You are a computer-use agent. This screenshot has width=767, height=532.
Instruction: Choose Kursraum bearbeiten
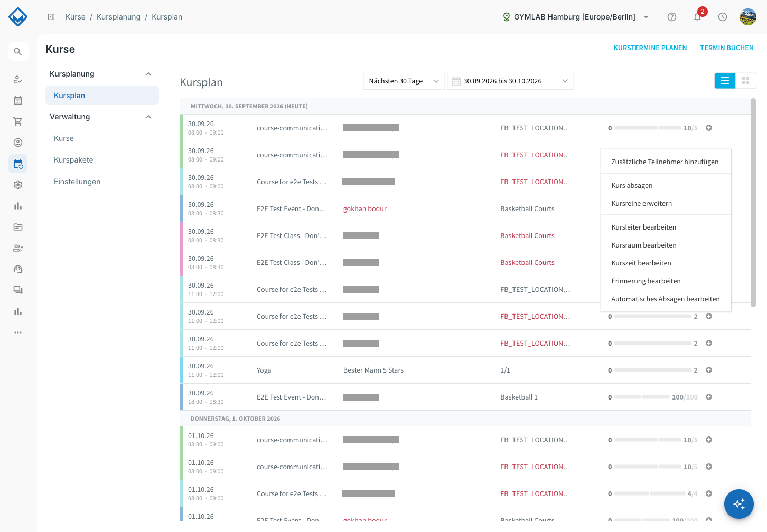[666, 245]
